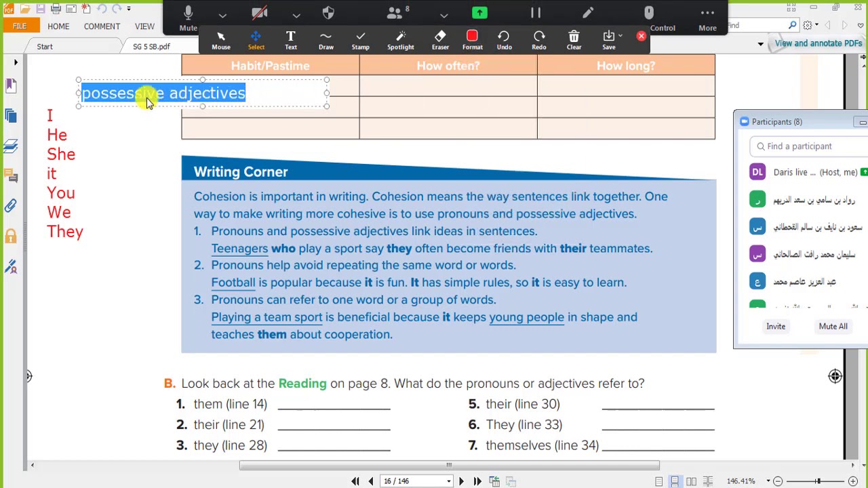Open the Attachments paperclip panel

[x=11, y=206]
